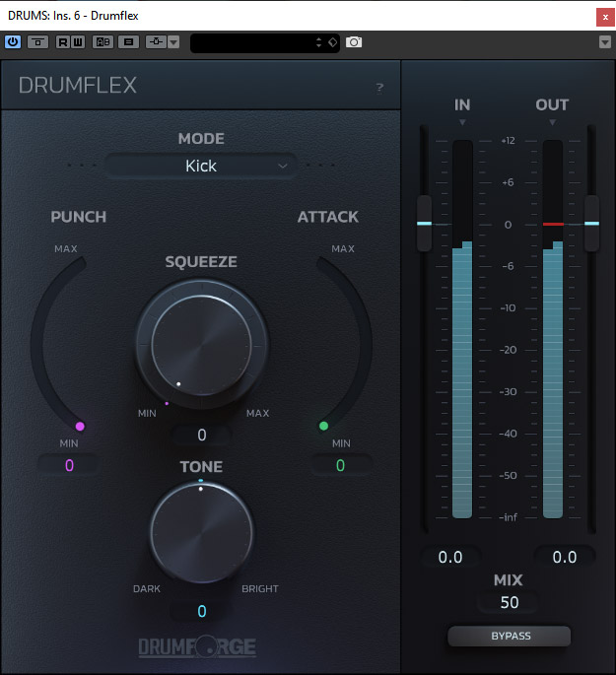
Task: Click the DARK label by Tone knob
Action: tap(147, 588)
